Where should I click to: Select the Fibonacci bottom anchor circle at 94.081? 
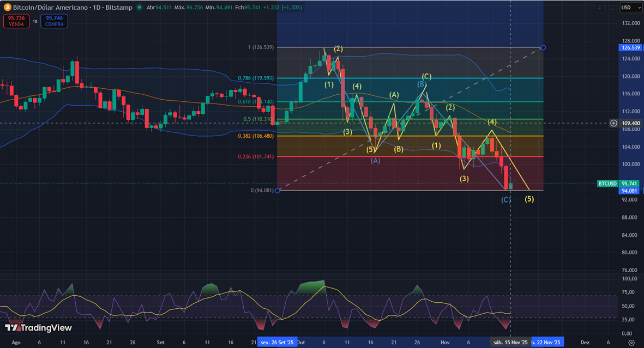click(278, 190)
